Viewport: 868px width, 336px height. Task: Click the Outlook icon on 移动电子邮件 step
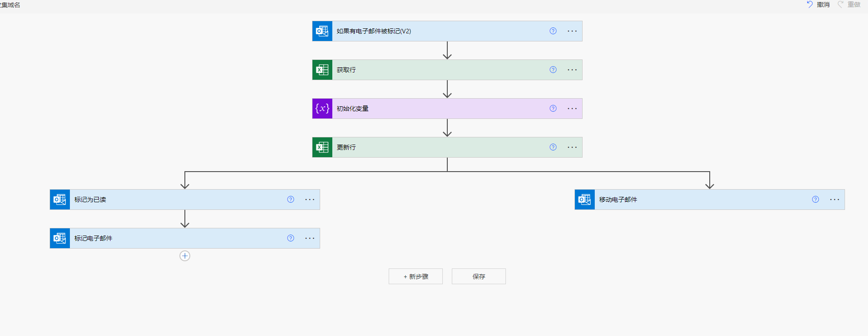click(x=585, y=200)
